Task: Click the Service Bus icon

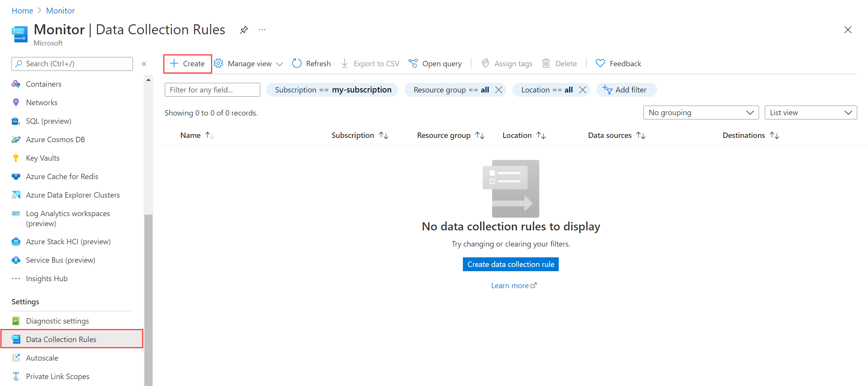Action: [16, 260]
